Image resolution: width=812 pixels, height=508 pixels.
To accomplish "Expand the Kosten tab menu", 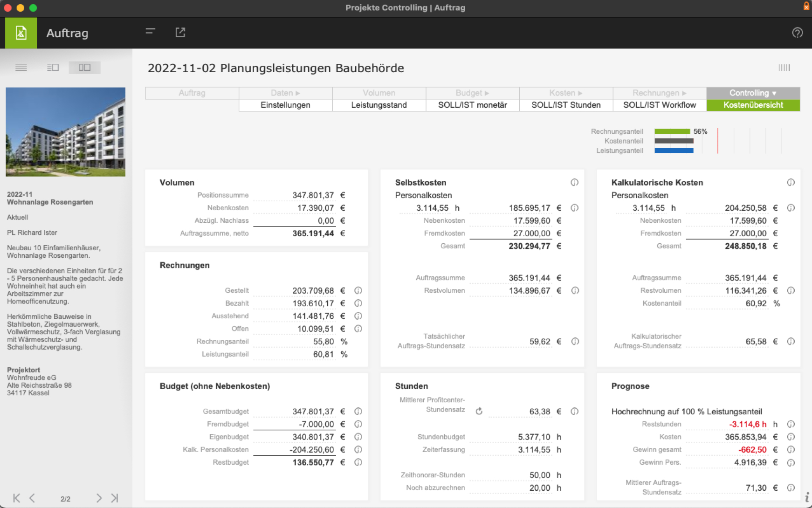I will pyautogui.click(x=566, y=93).
